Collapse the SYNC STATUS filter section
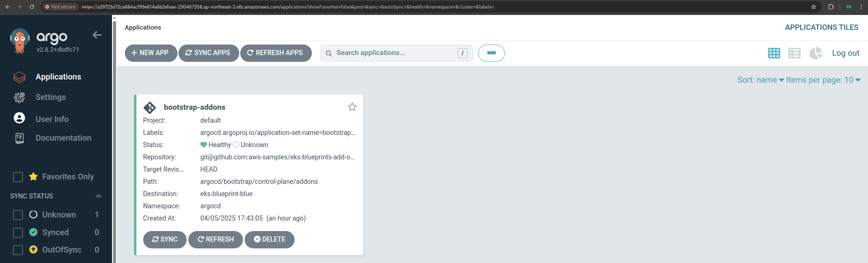The width and height of the screenshot is (868, 263). 98,196
